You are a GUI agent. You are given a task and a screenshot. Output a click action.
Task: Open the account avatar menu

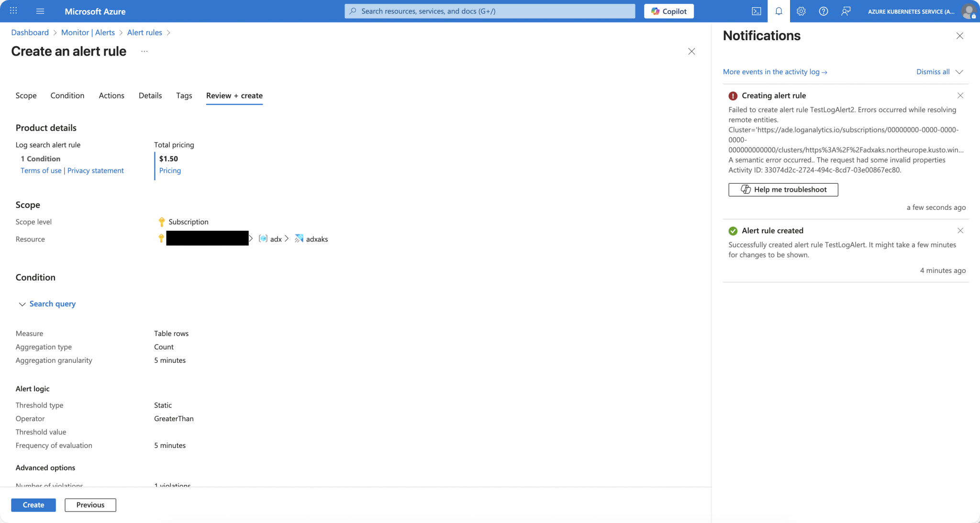[x=969, y=11]
